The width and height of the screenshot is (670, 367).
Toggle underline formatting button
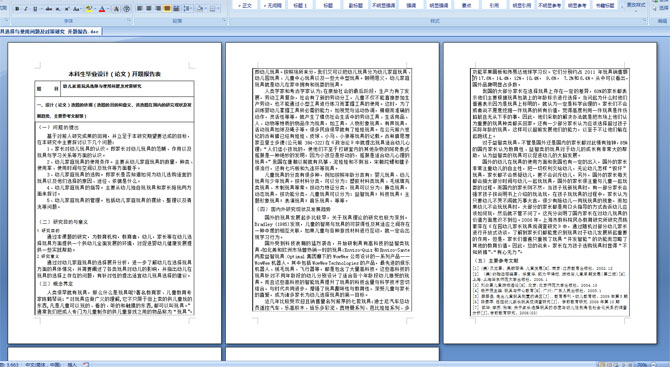point(35,9)
